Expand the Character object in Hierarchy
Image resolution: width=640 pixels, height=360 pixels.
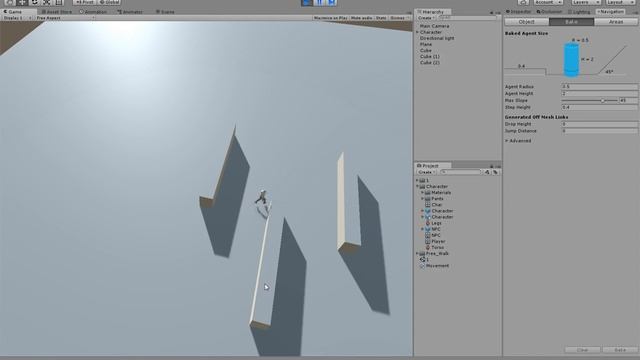coord(418,32)
